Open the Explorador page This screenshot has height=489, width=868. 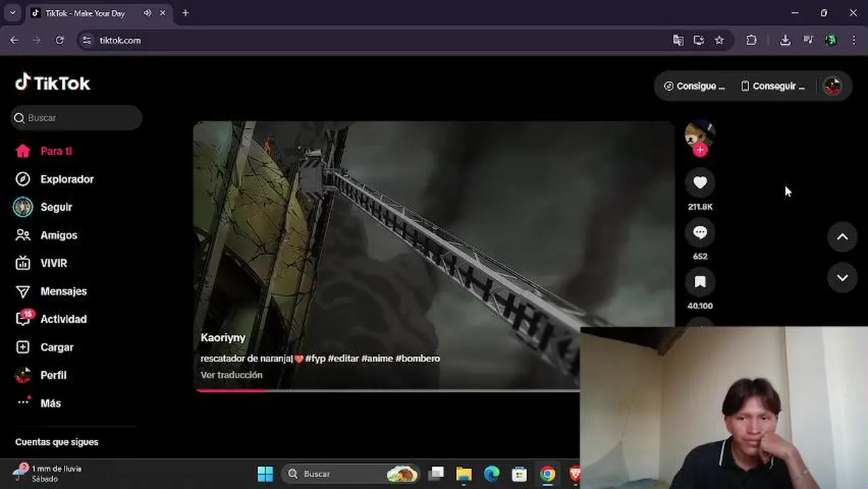[54, 179]
